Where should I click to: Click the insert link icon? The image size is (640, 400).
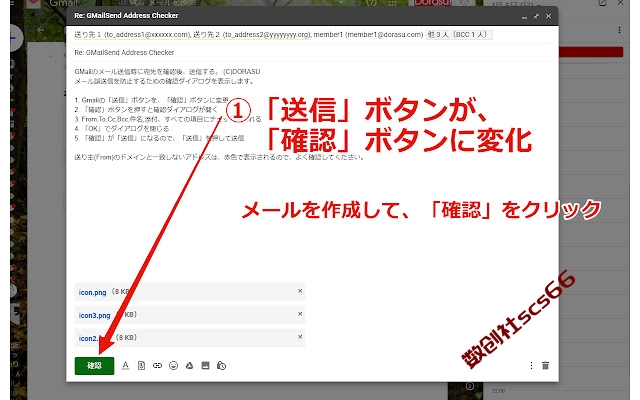click(x=157, y=366)
